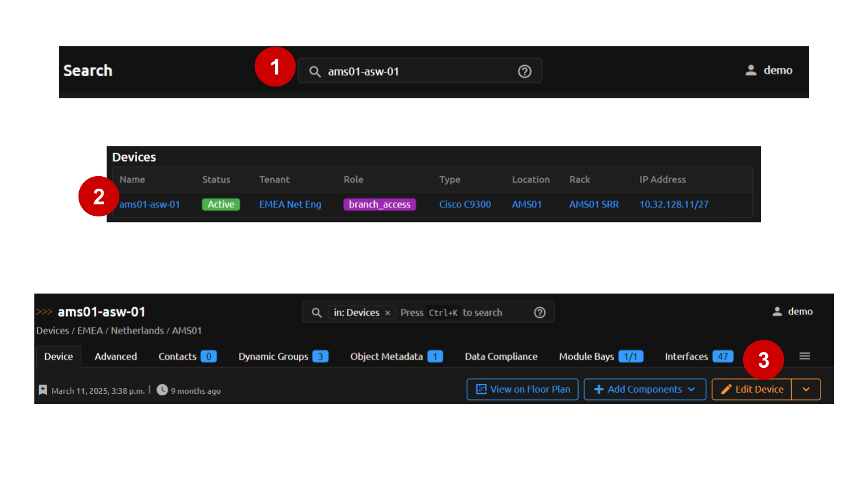Click the bookmark icon beside March 11 date
The image size is (868, 488).
43,390
